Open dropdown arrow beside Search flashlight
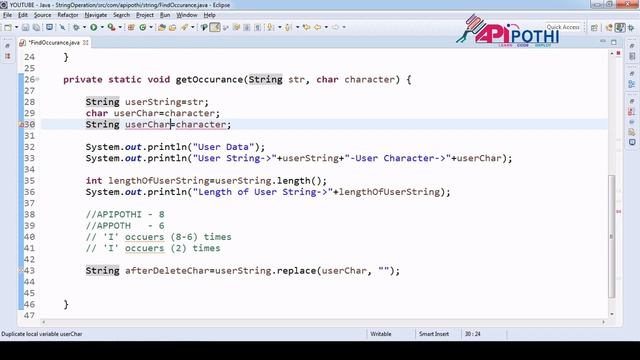640x360 pixels. click(x=193, y=27)
